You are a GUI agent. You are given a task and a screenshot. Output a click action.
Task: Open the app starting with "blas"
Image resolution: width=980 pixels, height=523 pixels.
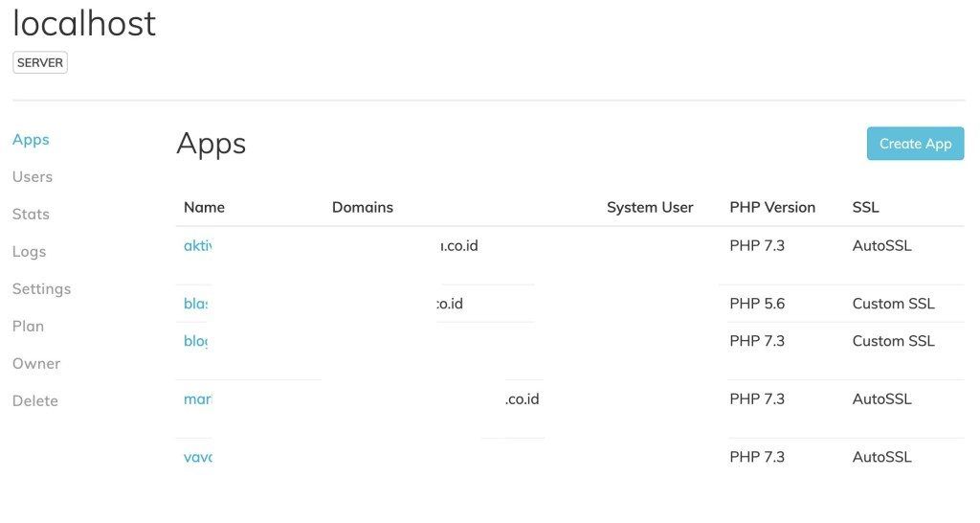coord(196,305)
